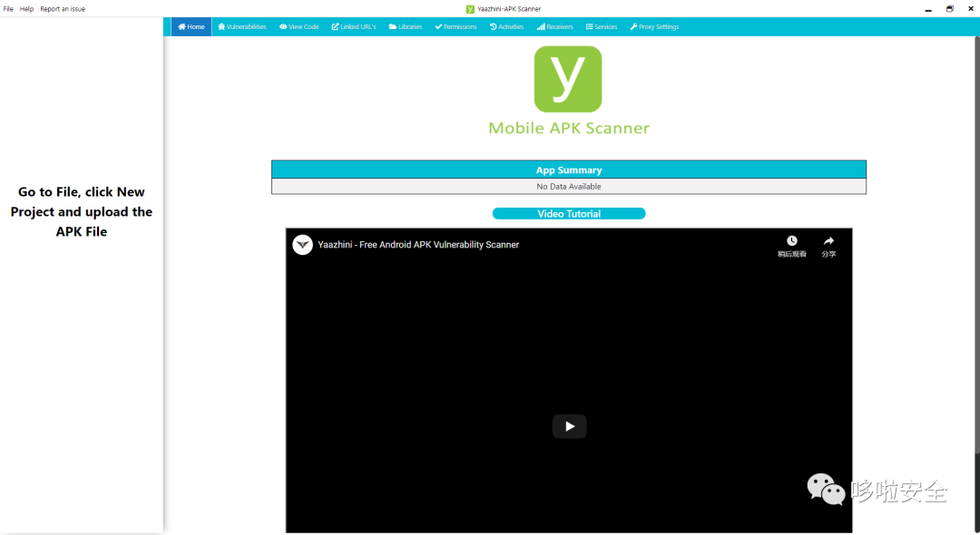Open the Vulnerabilities tab with bug icon
980x535 pixels.
click(x=242, y=27)
